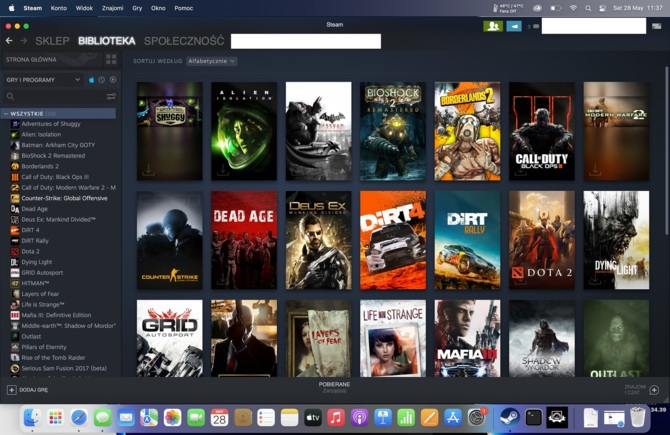Click the library vertical scrollbar
This screenshot has height=435, width=670.
(666, 150)
